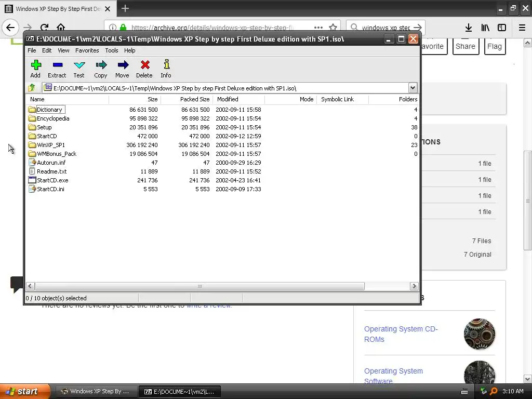Screen dimensions: 532x399
Task: Open the Firefox hamburger menu
Action: pyautogui.click(x=522, y=28)
